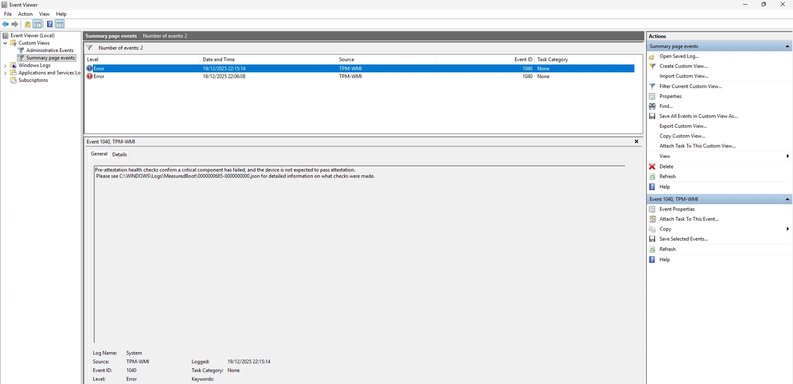
Task: Click the red X Delete icon
Action: pyautogui.click(x=652, y=166)
